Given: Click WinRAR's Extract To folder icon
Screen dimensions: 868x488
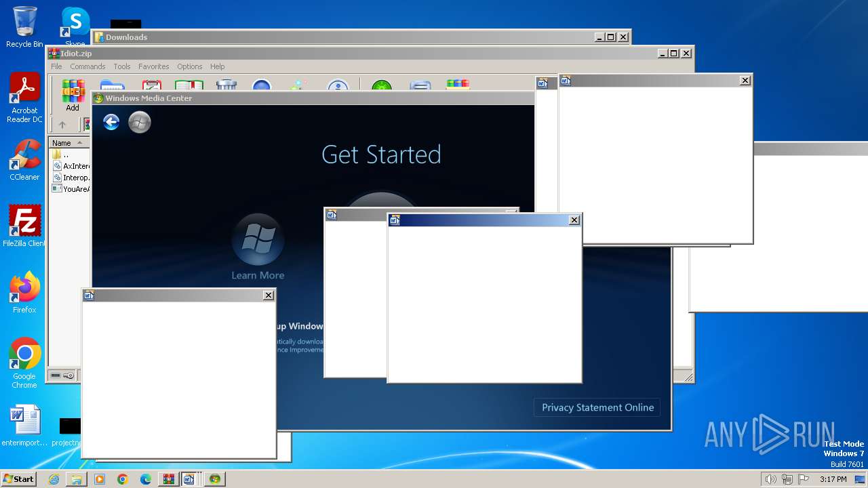Looking at the screenshot, I should click(x=112, y=85).
